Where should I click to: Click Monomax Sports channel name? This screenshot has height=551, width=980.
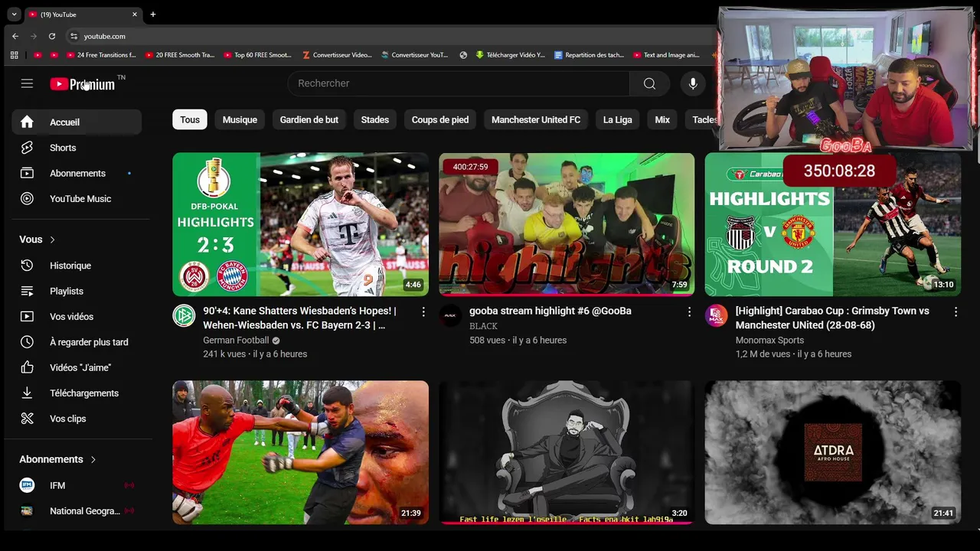[x=769, y=341]
